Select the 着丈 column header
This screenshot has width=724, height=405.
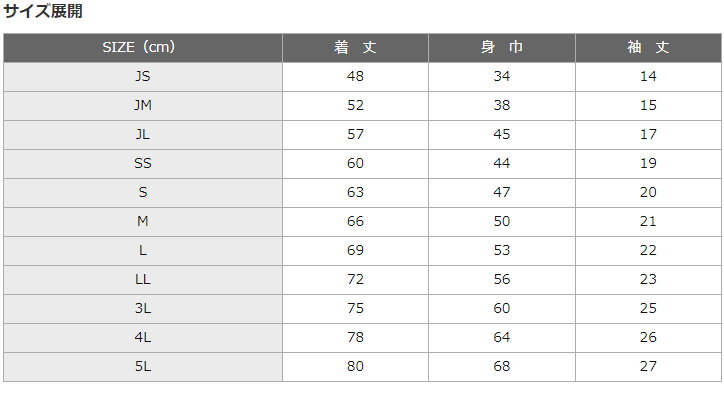click(355, 48)
